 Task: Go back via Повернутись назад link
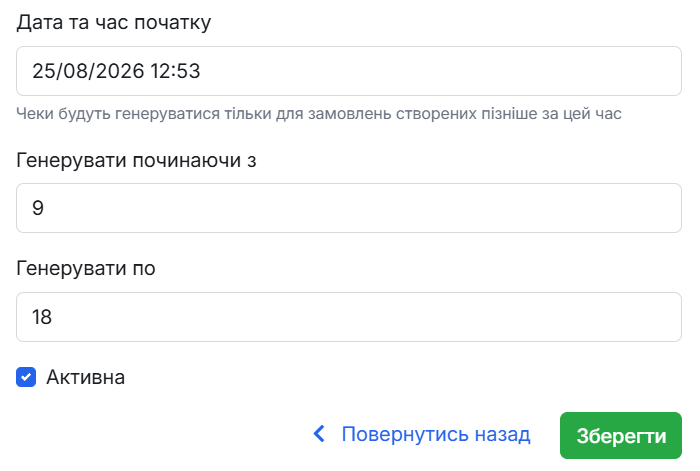tap(436, 434)
